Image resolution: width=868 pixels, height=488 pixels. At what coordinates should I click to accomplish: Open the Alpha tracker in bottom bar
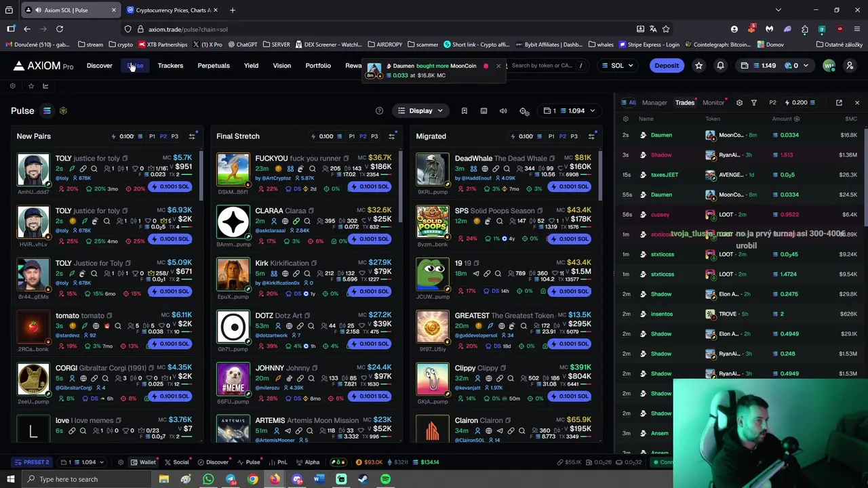tap(307, 462)
